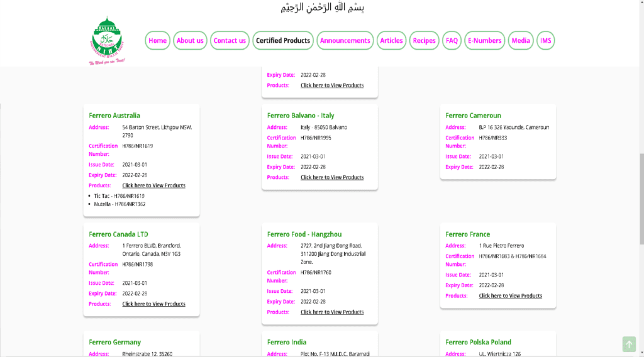Open the FAQ page

point(452,41)
